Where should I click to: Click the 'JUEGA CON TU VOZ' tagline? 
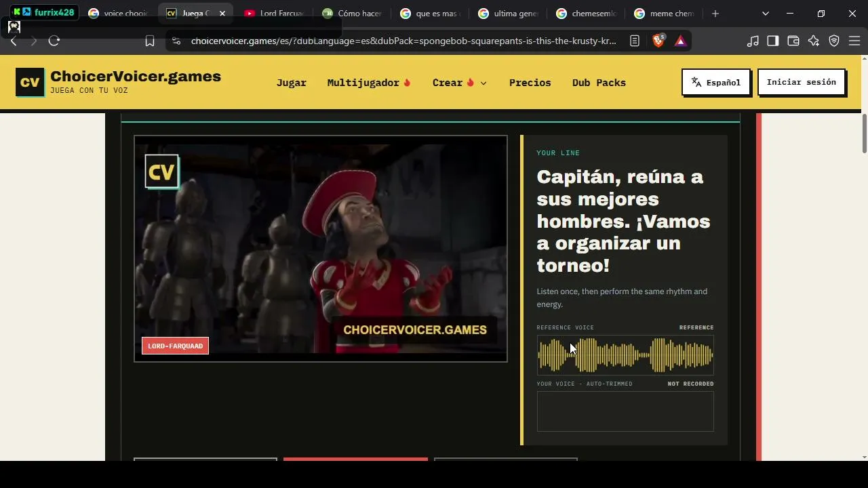coord(89,90)
